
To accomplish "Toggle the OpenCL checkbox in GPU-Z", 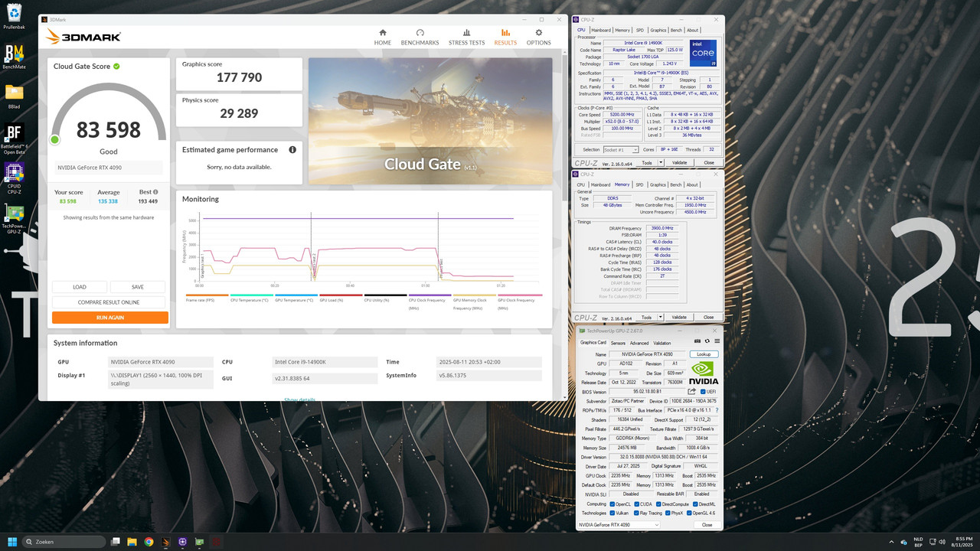I will pyautogui.click(x=612, y=504).
